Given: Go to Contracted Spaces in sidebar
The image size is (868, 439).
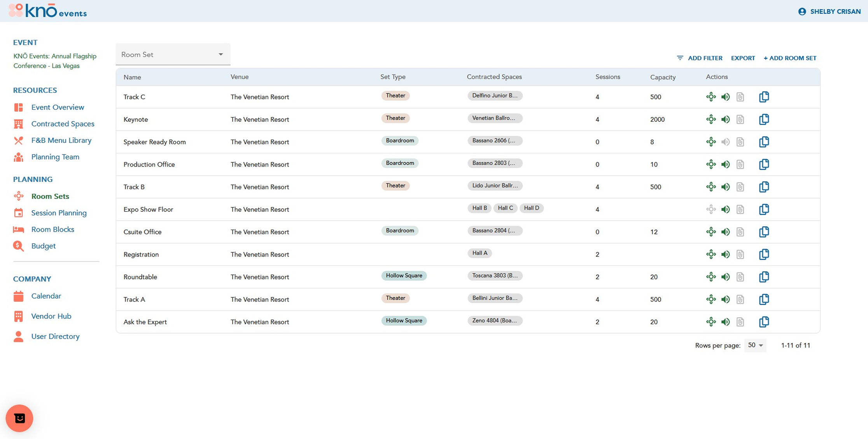Looking at the screenshot, I should click(63, 124).
